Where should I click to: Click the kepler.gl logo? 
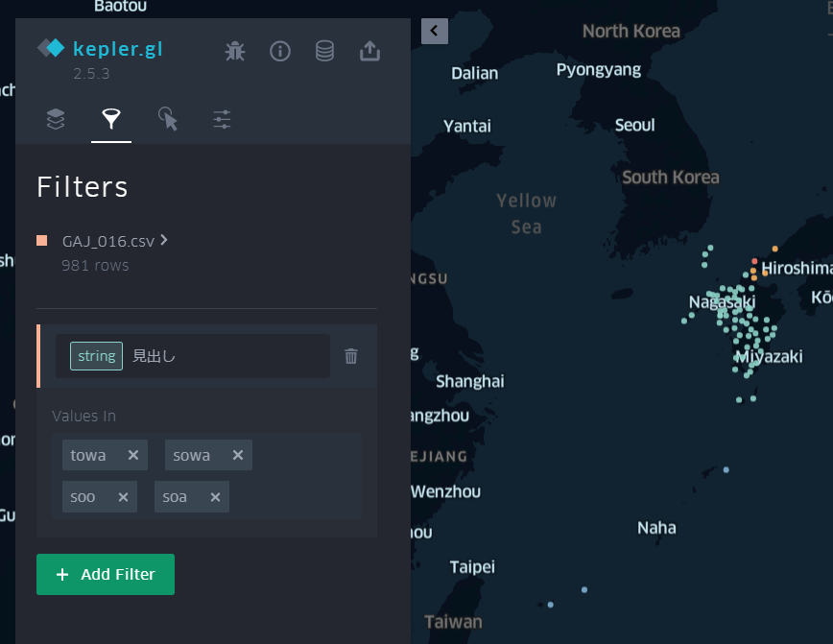pyautogui.click(x=100, y=48)
